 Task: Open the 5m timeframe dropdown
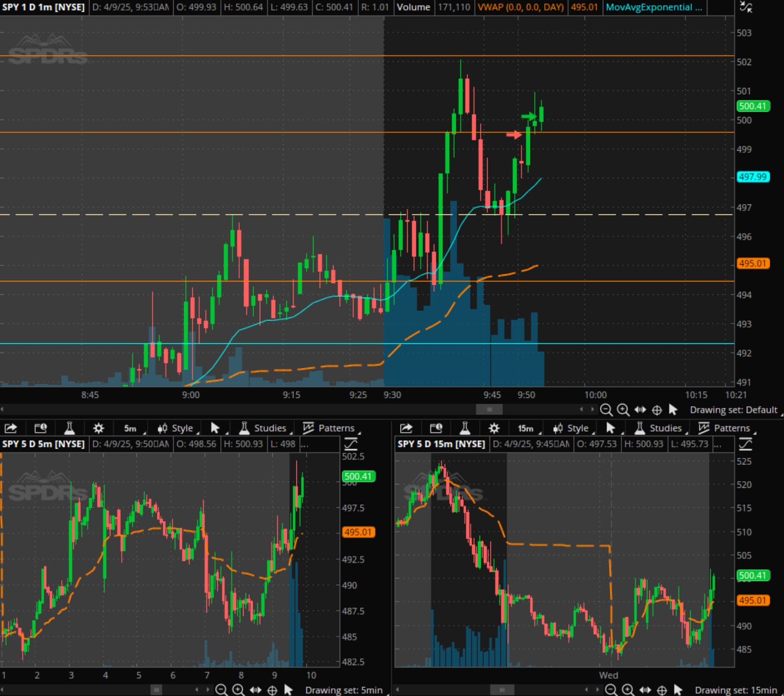tap(131, 428)
